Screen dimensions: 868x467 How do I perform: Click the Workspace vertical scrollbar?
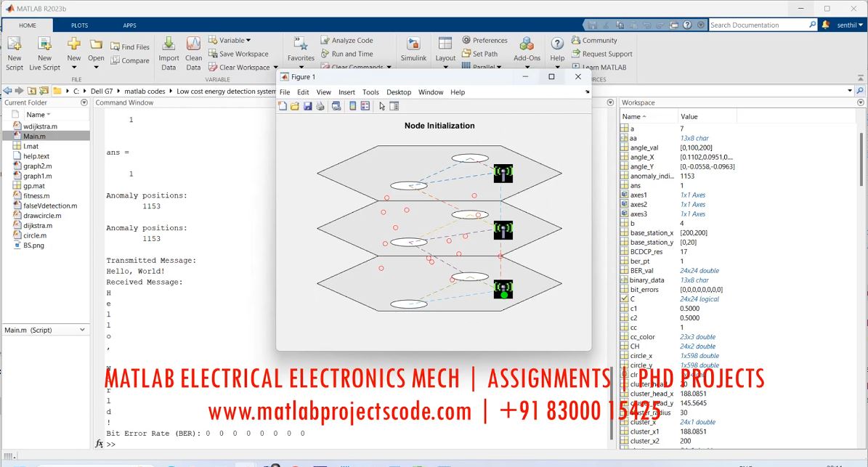coord(861,159)
